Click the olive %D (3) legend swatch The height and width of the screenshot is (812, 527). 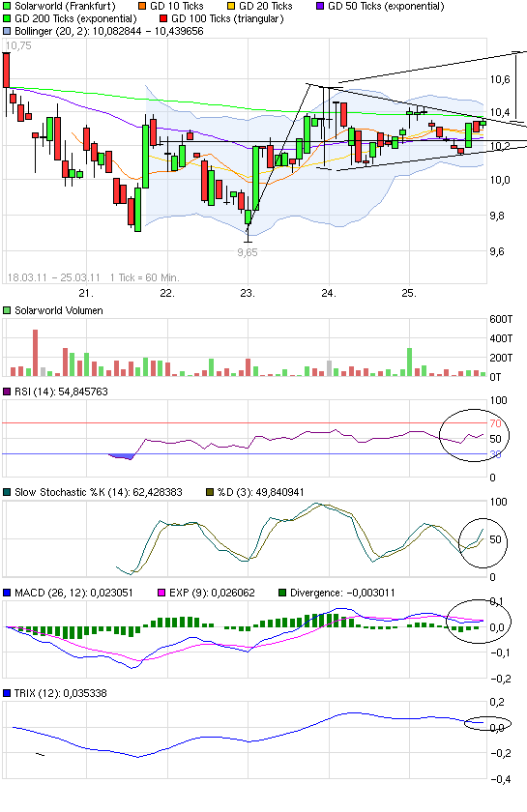pyautogui.click(x=210, y=492)
